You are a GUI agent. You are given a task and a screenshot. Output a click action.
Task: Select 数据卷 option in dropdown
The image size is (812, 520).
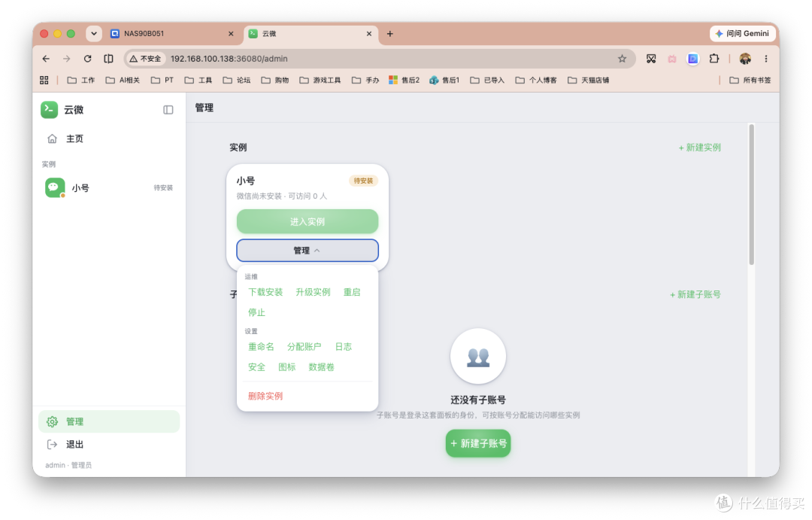[321, 366]
